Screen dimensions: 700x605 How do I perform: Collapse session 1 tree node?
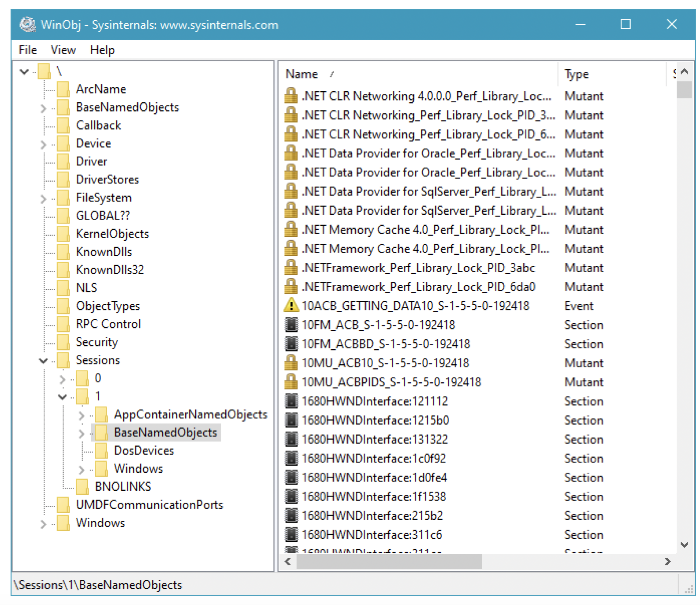[63, 397]
